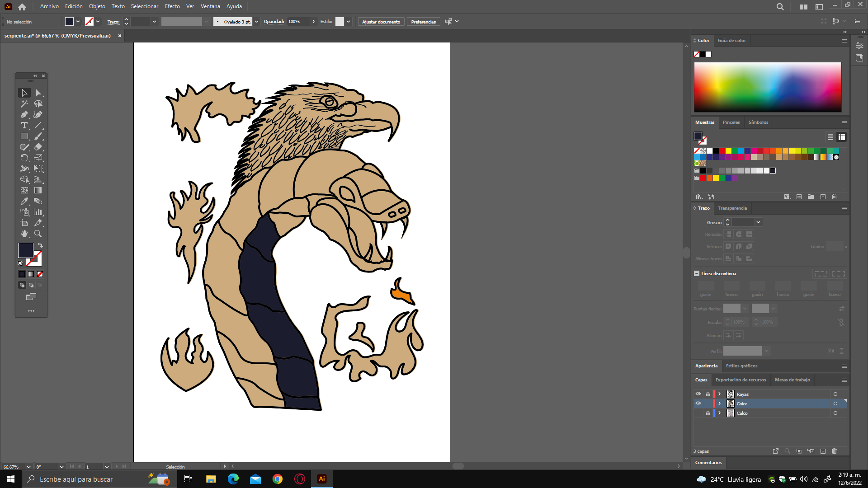Show swatches in list view
The image size is (868, 488).
(830, 137)
